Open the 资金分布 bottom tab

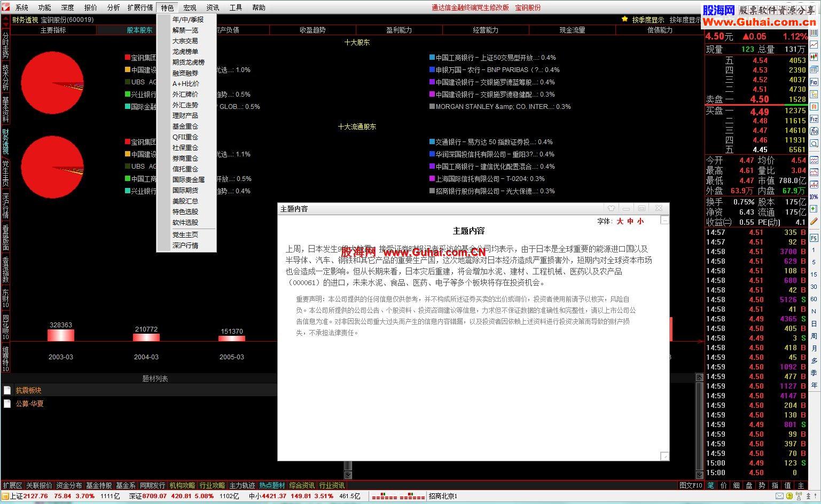(x=69, y=485)
